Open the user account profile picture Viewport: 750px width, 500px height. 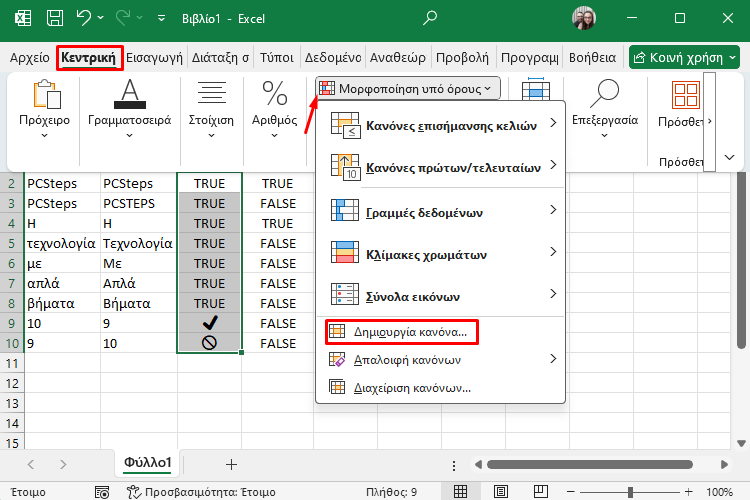[584, 19]
